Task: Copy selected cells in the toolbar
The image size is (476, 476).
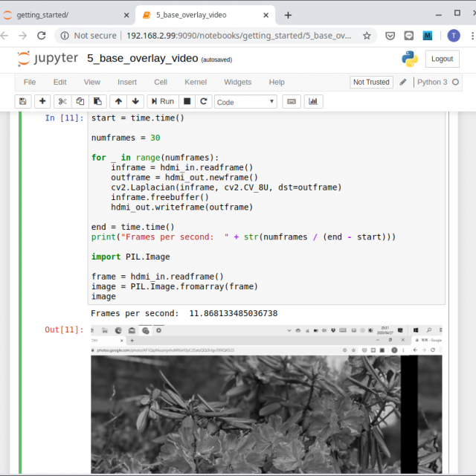Action: (80, 101)
